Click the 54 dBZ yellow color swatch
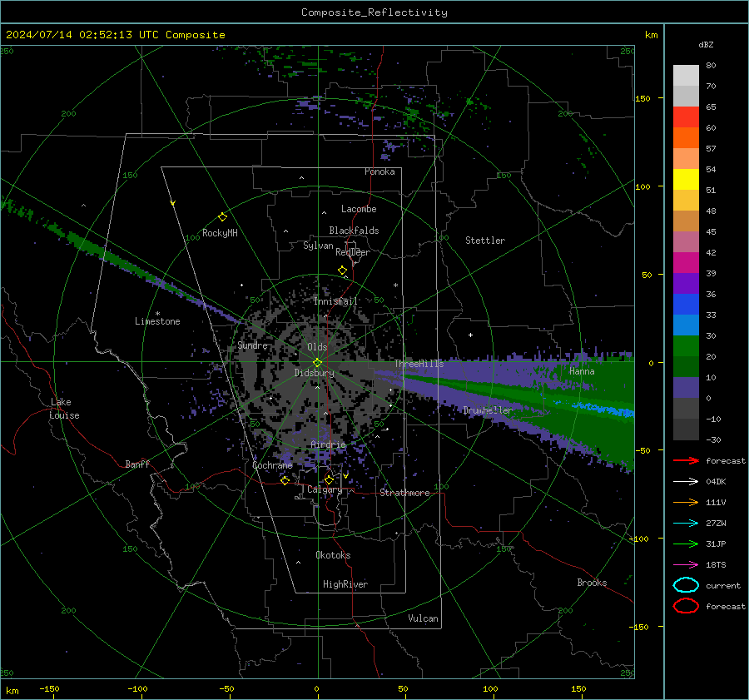 click(x=686, y=179)
